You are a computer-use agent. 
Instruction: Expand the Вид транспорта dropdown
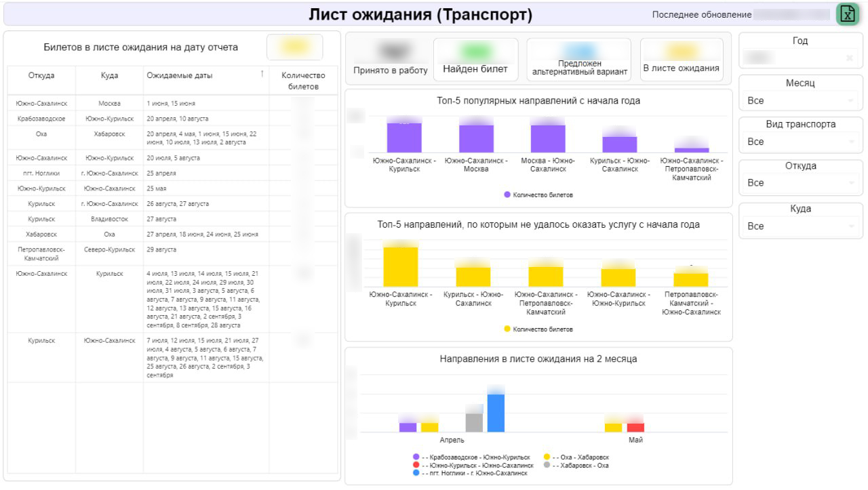tap(800, 142)
